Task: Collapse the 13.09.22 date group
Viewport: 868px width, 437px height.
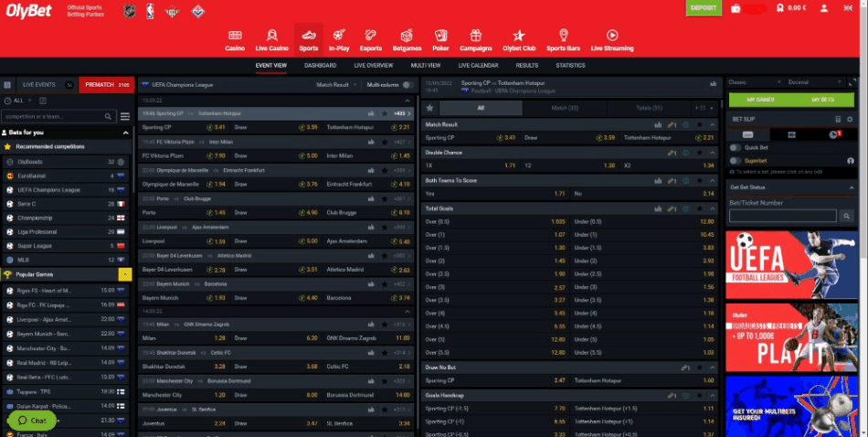Action: (408, 101)
